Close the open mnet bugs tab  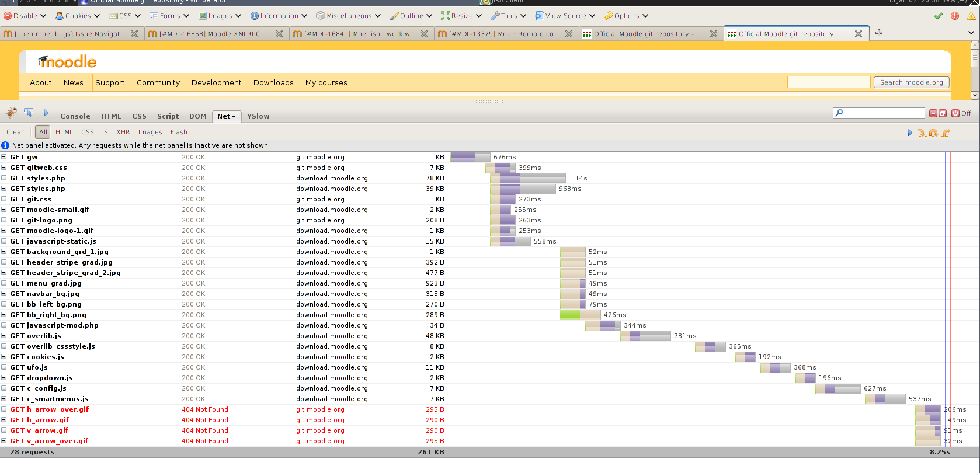point(134,34)
